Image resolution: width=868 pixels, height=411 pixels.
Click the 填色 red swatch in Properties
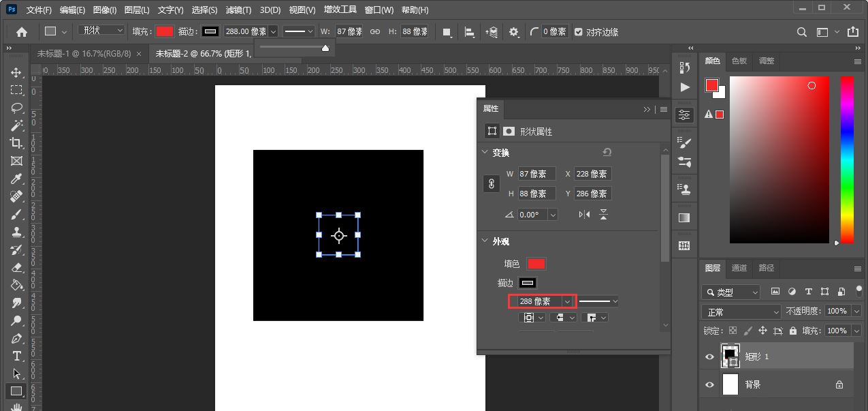click(536, 264)
